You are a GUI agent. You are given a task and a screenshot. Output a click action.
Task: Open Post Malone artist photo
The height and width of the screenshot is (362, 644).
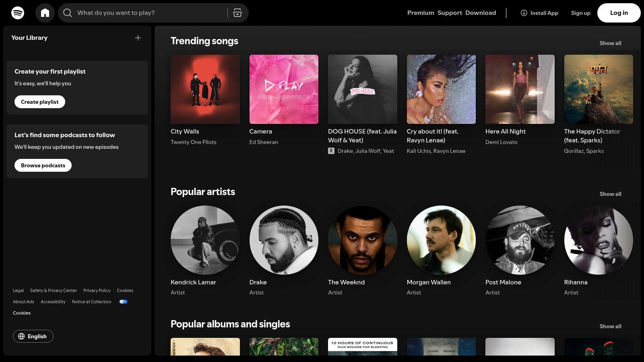click(x=520, y=240)
